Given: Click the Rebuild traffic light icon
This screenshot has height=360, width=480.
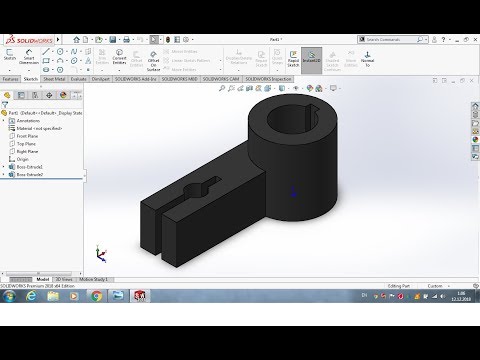Looking at the screenshot, I should [168, 40].
